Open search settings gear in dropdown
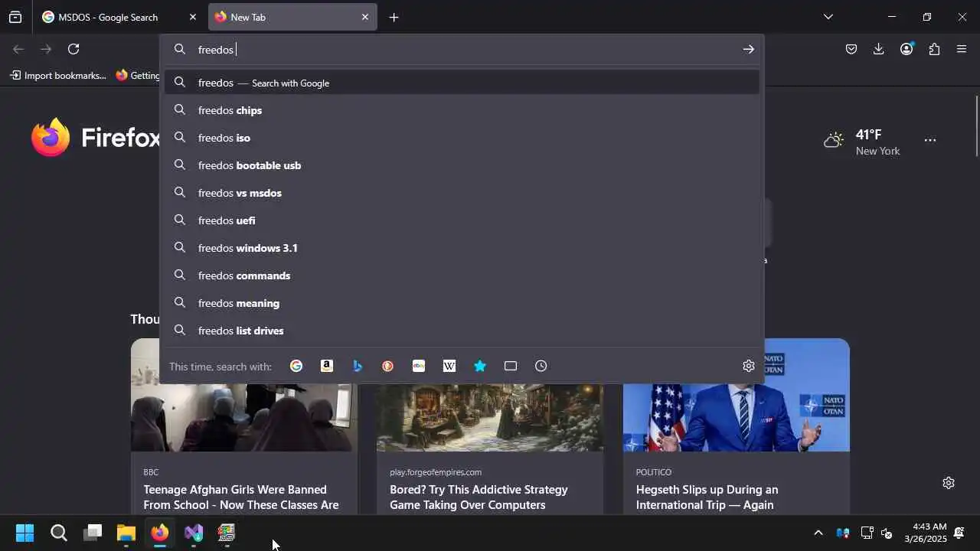Viewport: 980px width, 551px height. pos(749,366)
